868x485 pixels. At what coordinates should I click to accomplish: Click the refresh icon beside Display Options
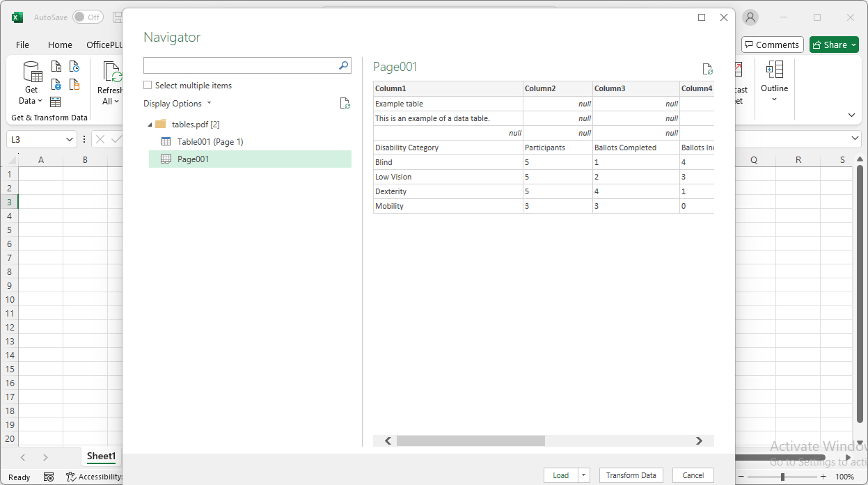(x=345, y=102)
